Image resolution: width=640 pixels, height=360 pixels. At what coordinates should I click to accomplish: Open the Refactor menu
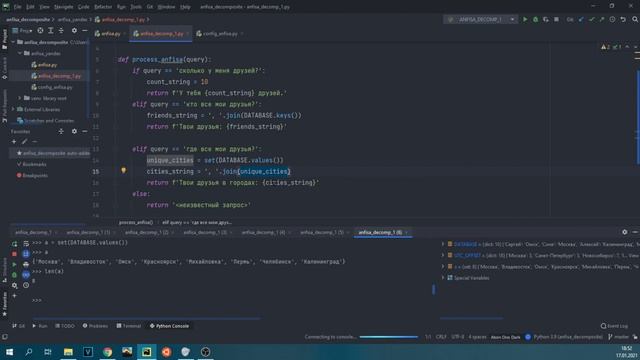[x=103, y=7]
